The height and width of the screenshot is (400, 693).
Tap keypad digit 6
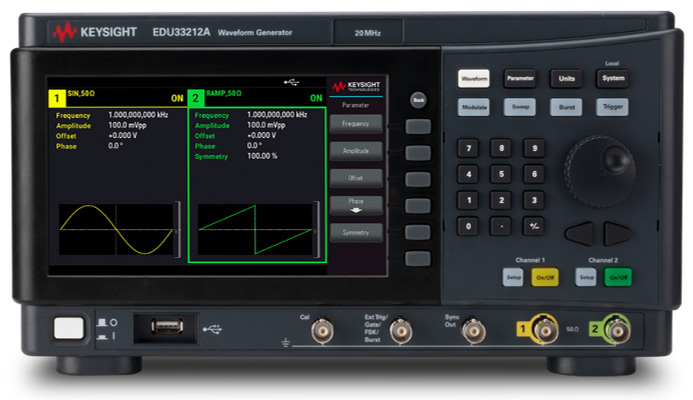coord(534,174)
